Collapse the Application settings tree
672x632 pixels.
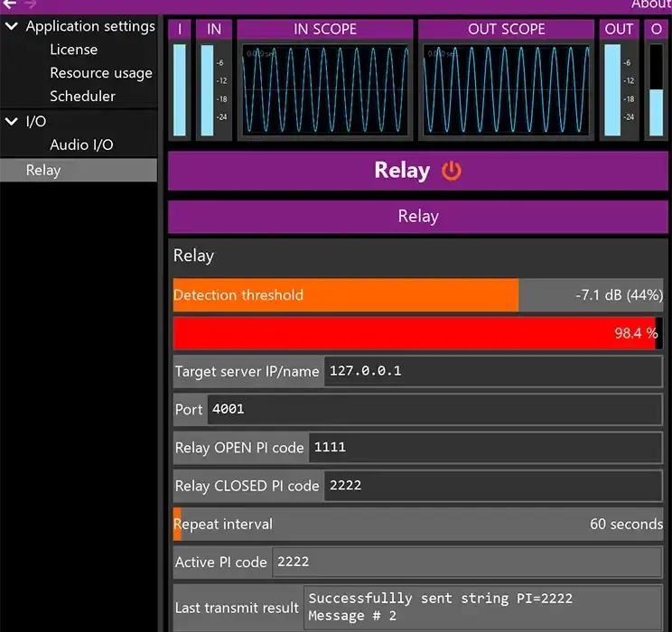point(11,26)
